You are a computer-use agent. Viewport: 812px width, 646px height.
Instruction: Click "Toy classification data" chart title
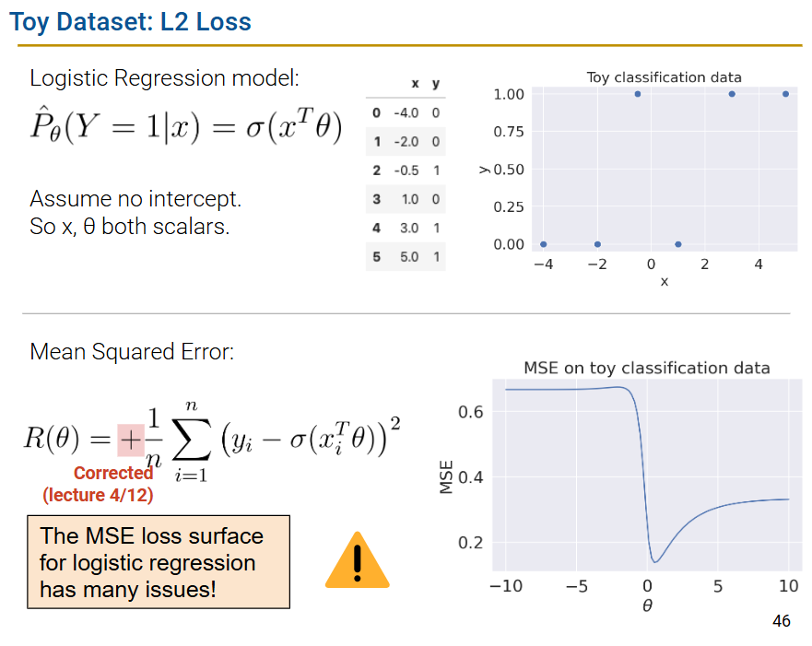tap(664, 77)
